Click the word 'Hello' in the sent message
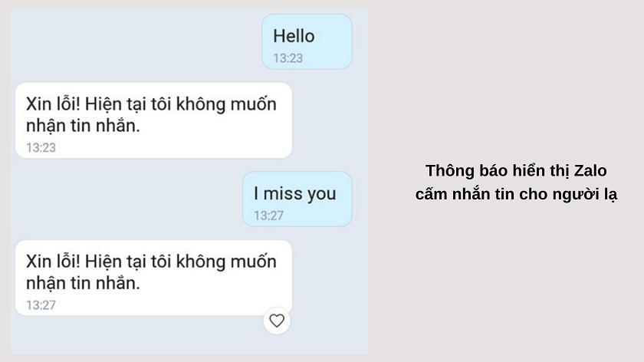The image size is (644, 362). click(x=294, y=36)
